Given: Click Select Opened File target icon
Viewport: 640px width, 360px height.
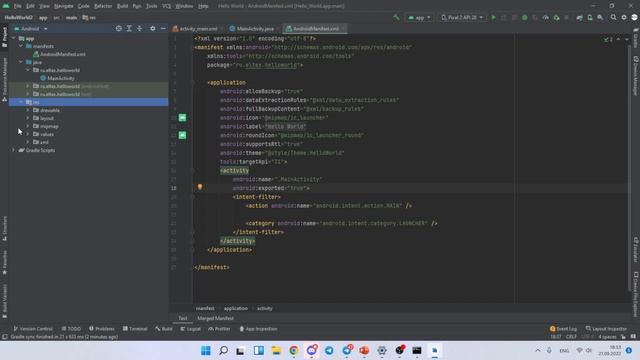Looking at the screenshot, I should point(118,29).
